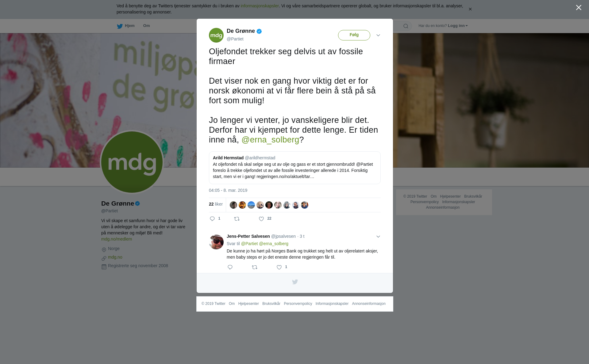
Task: Close the tweet overlay with the X
Action: (x=579, y=8)
